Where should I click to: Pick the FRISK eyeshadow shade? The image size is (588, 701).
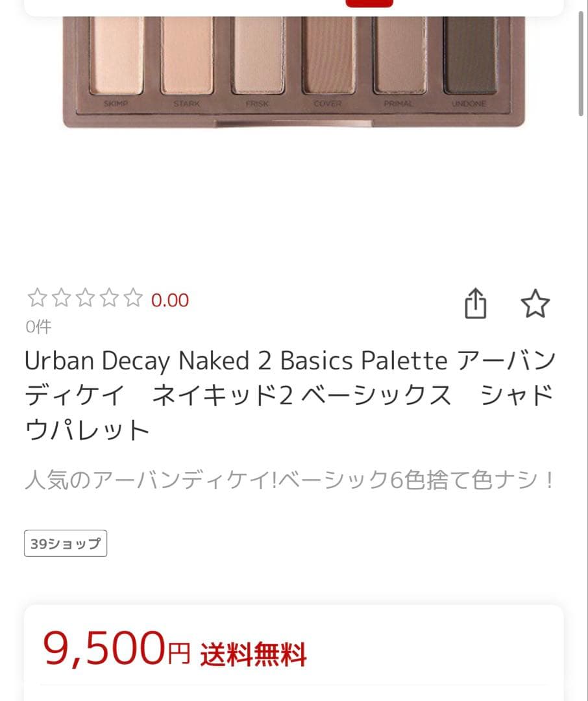[x=258, y=55]
